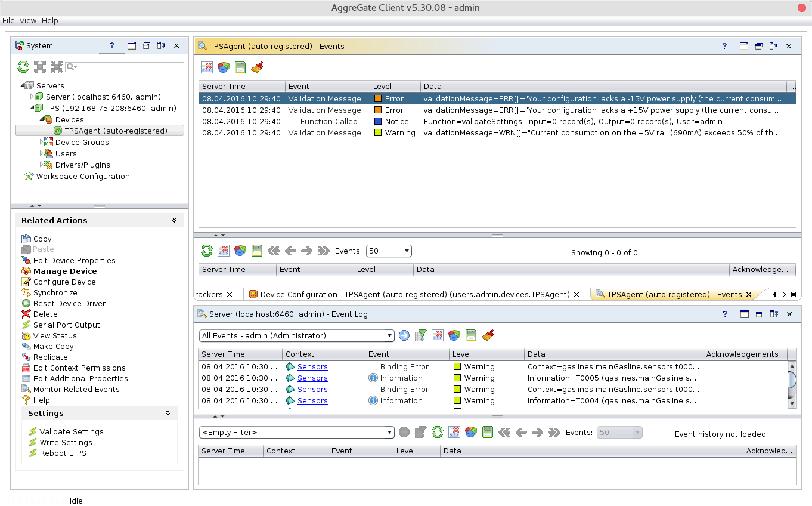812x506 pixels.
Task: Refresh the System tree
Action: click(23, 67)
